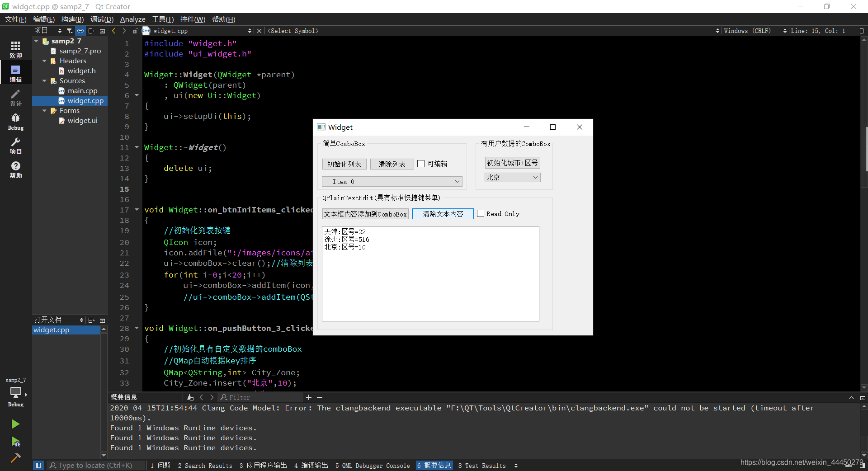The width and height of the screenshot is (868, 471).
Task: Toggle the left sidebar visibility button
Action: tap(38, 465)
